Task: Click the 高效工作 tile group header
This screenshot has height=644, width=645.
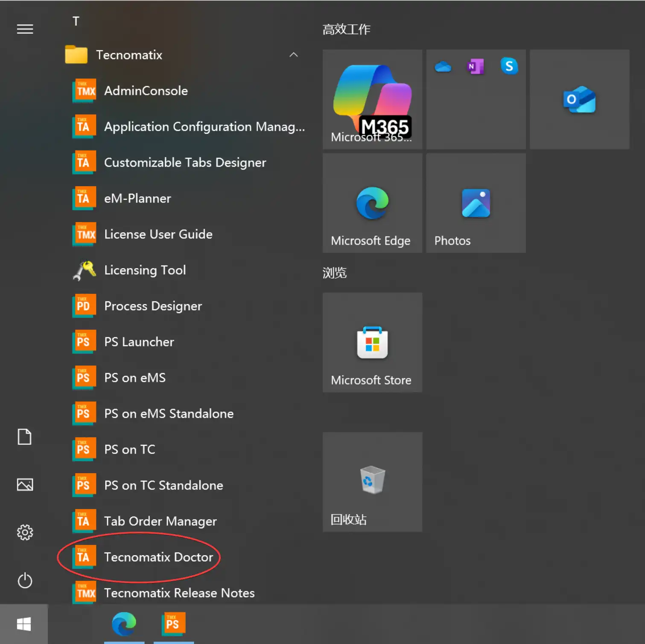Action: (x=346, y=29)
